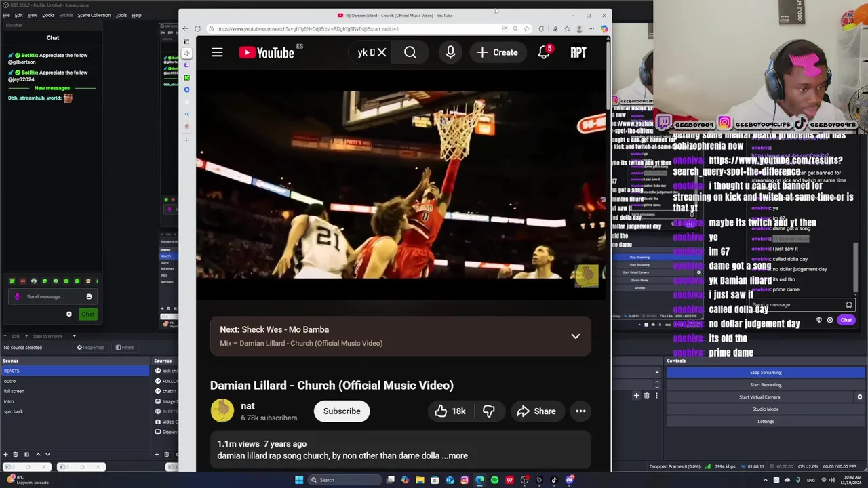Click the Send message chat field
868x488 pixels.
(53, 296)
